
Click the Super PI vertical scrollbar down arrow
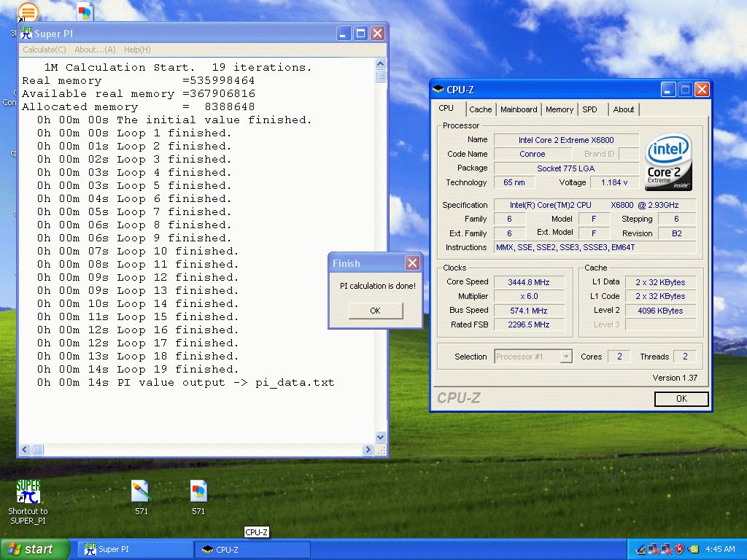(380, 437)
